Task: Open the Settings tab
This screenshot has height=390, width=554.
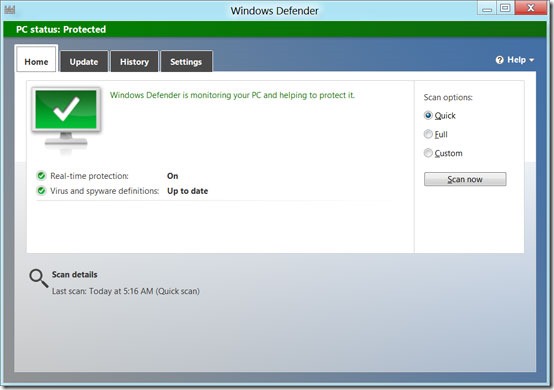Action: pyautogui.click(x=186, y=61)
